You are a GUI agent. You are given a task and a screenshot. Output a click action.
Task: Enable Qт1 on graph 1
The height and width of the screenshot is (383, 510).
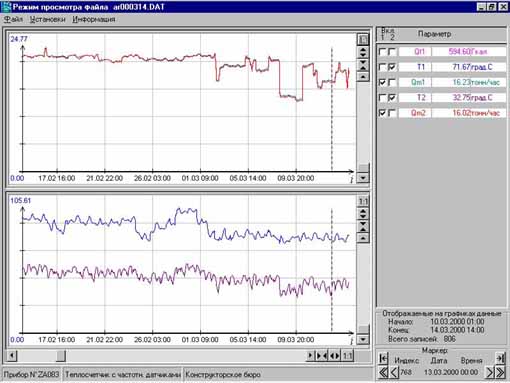click(x=383, y=52)
